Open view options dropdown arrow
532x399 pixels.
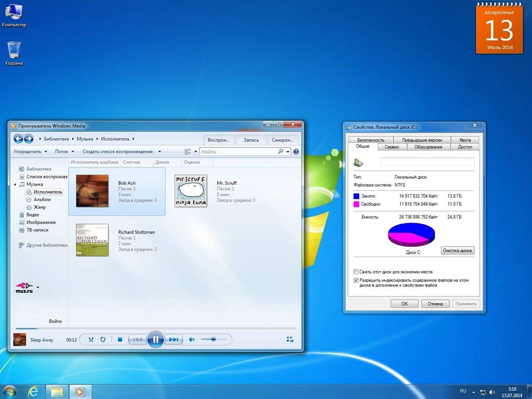pyautogui.click(x=196, y=151)
